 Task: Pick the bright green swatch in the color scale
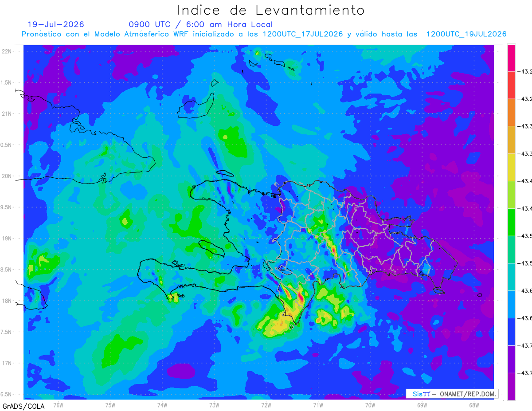(511, 223)
